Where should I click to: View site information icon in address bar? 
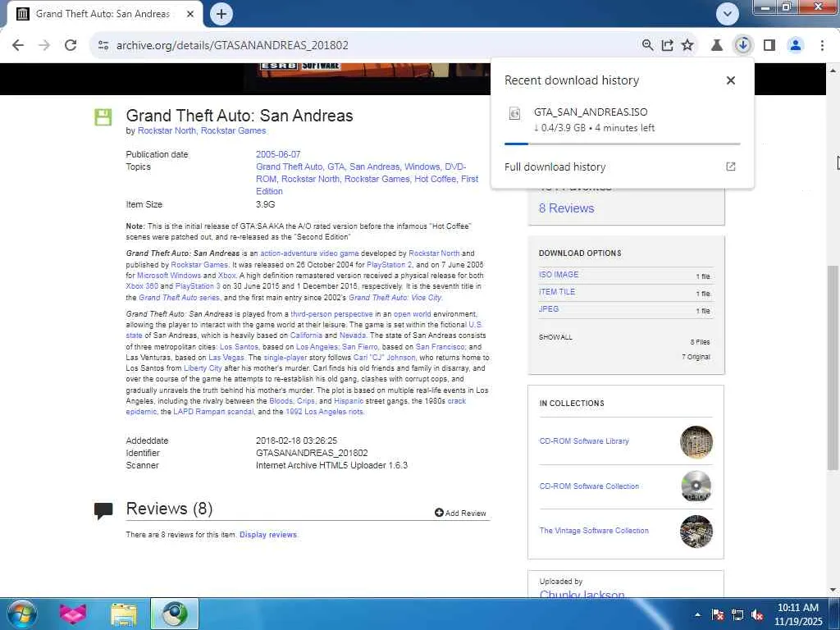[x=103, y=45]
